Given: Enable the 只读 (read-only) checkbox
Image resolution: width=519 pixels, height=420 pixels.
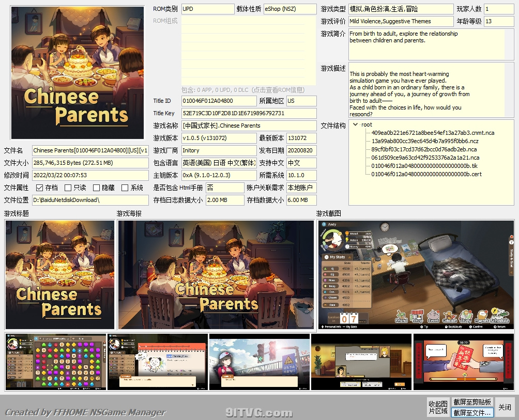Looking at the screenshot, I should click(x=68, y=188).
